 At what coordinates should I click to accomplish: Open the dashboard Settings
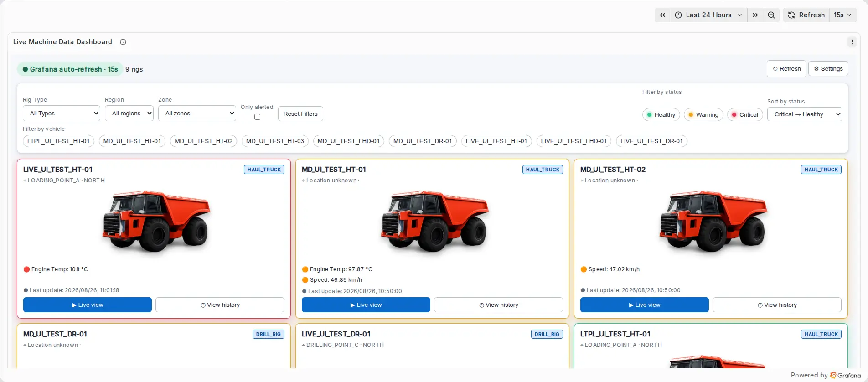point(828,69)
